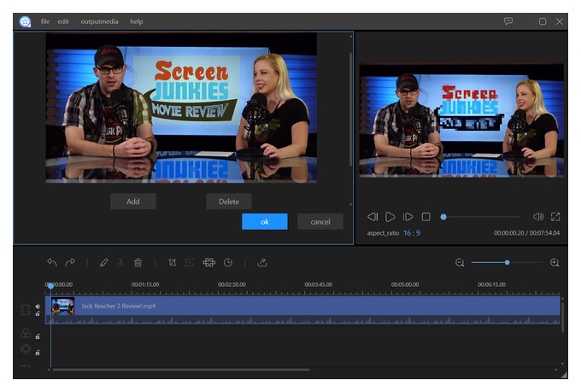Screen dimensions: 581x392
Task: Click the clip thumbnail on timeline
Action: [x=62, y=306]
